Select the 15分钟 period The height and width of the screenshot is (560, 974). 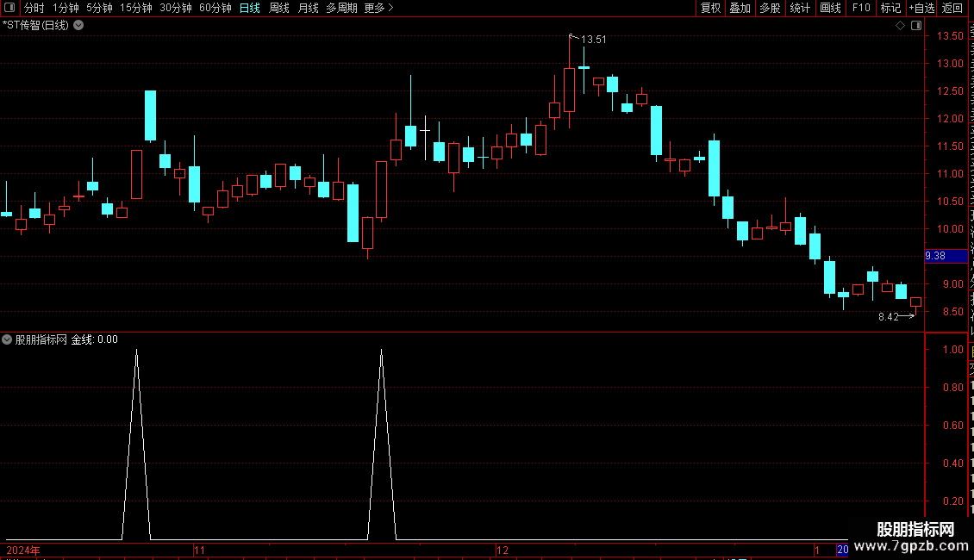coord(136,8)
